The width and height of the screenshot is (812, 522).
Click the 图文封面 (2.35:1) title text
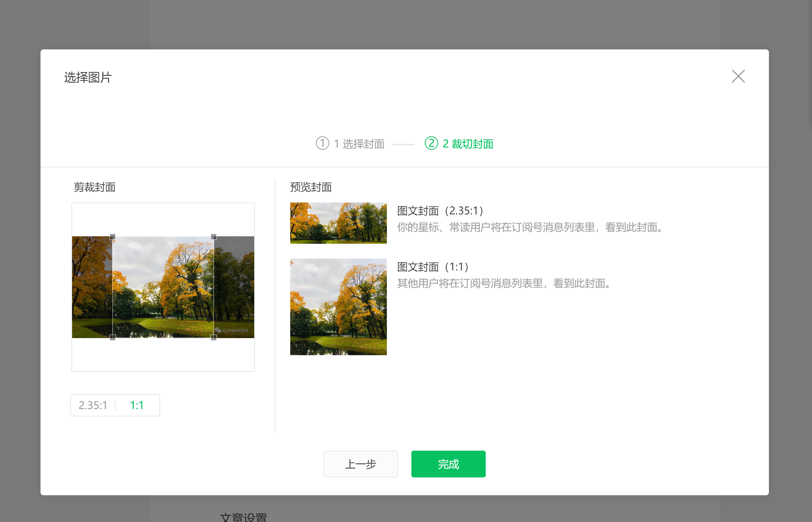440,211
